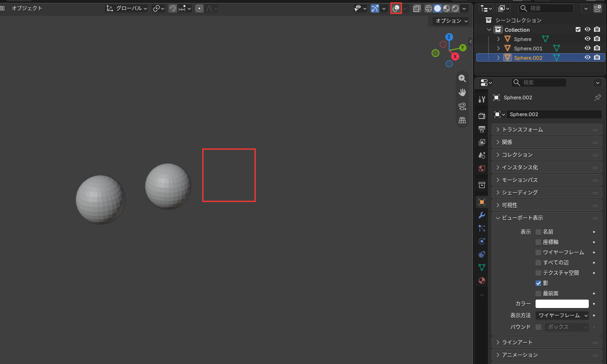Viewport: 607px width, 364px height.
Task: Click the white カラー swatch
Action: 562,304
